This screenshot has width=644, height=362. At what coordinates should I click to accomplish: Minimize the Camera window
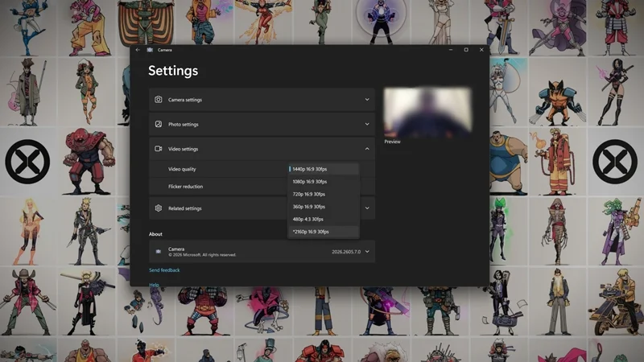[451, 50]
